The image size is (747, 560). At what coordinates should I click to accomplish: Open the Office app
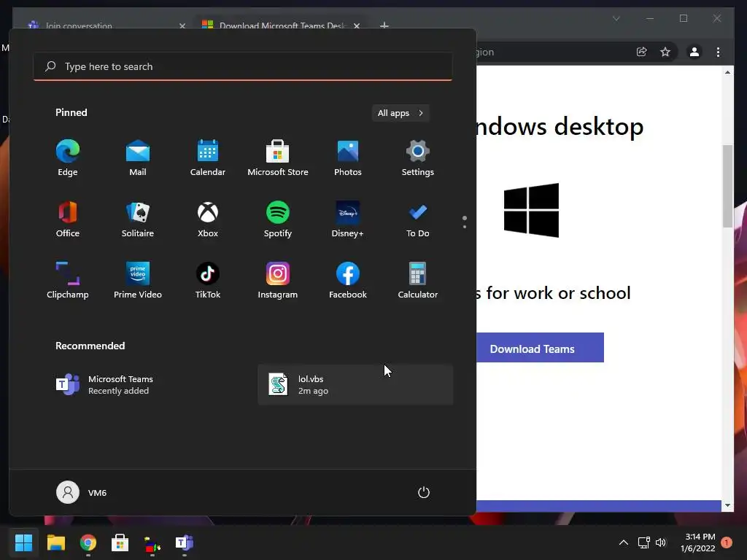[68, 219]
